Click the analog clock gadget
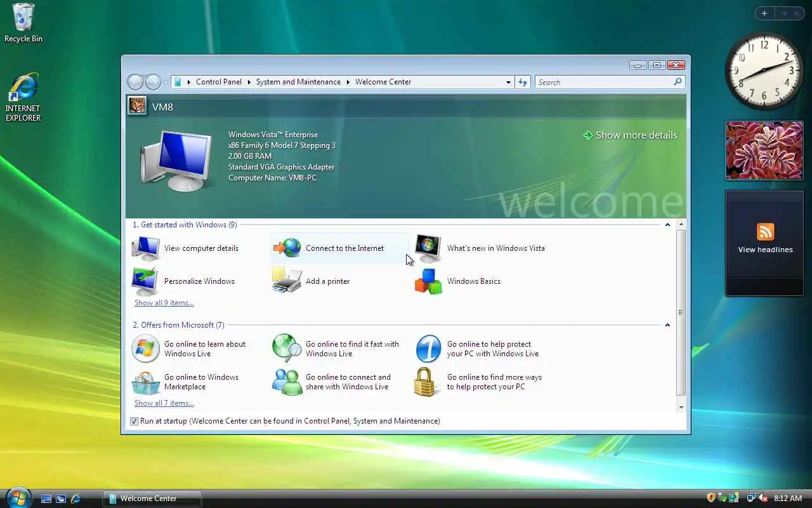812x508 pixels. pos(764,70)
